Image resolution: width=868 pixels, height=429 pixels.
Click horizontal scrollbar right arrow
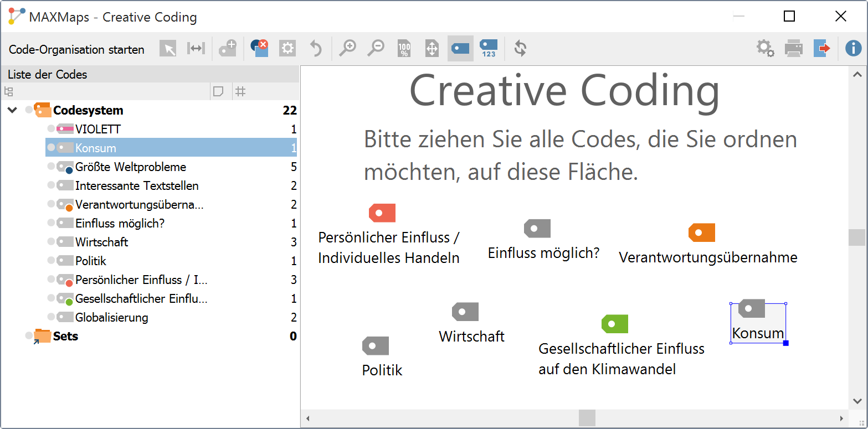click(841, 418)
